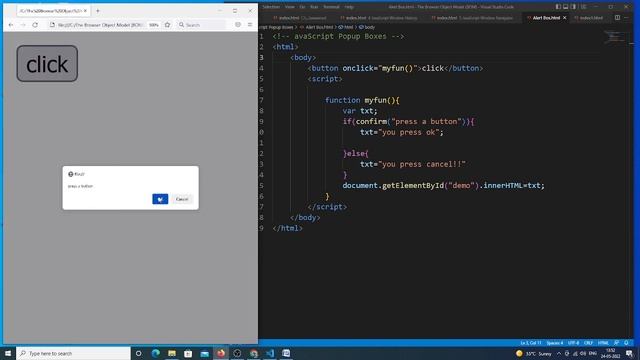Open the Run menu in VS Code
640x360 pixels.
(314, 7)
